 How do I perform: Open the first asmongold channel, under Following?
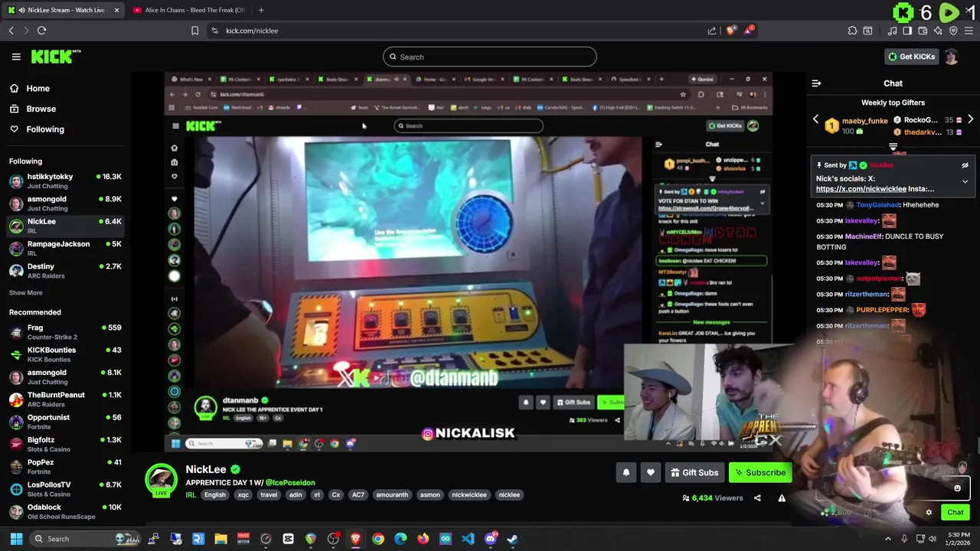[x=65, y=204]
